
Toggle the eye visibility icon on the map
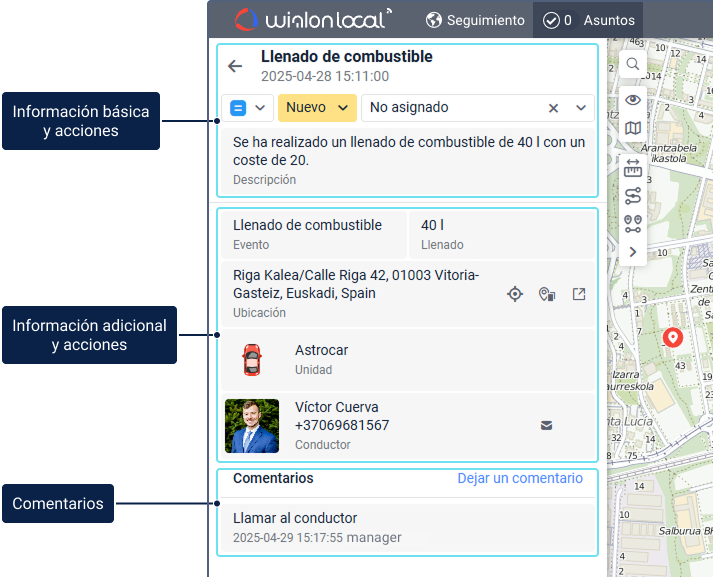633,99
